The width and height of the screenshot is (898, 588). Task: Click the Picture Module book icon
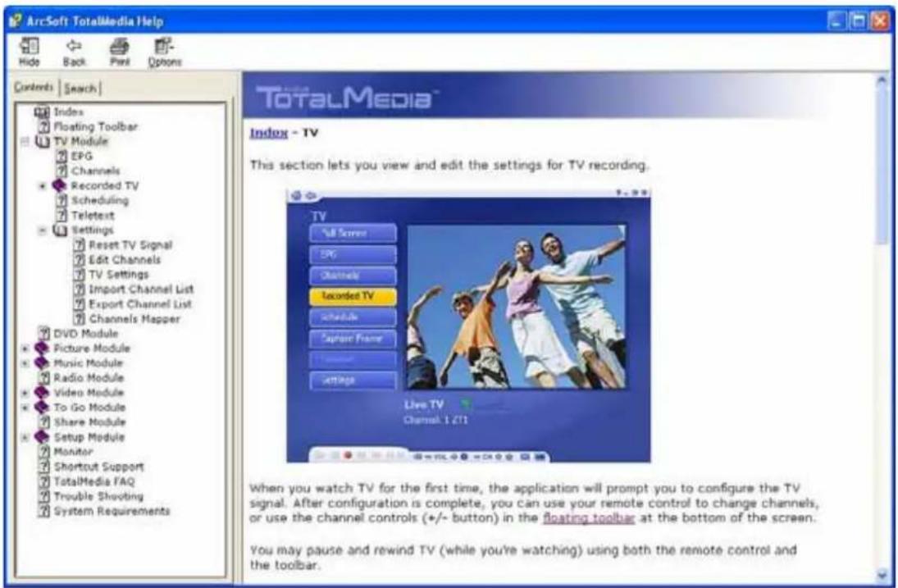pyautogui.click(x=41, y=348)
